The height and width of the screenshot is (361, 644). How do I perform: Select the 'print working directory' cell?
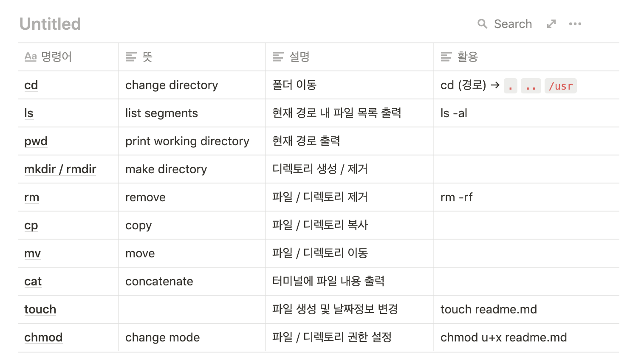click(192, 141)
